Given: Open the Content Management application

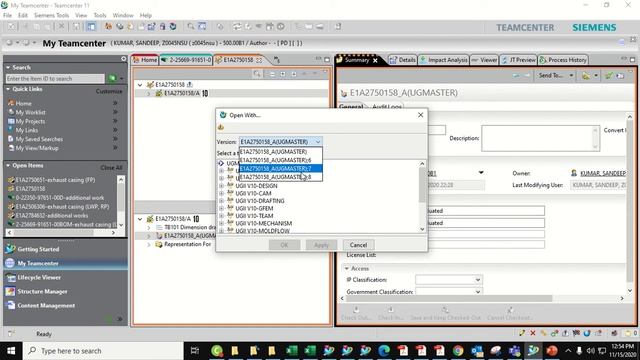Looking at the screenshot, I should point(46,305).
